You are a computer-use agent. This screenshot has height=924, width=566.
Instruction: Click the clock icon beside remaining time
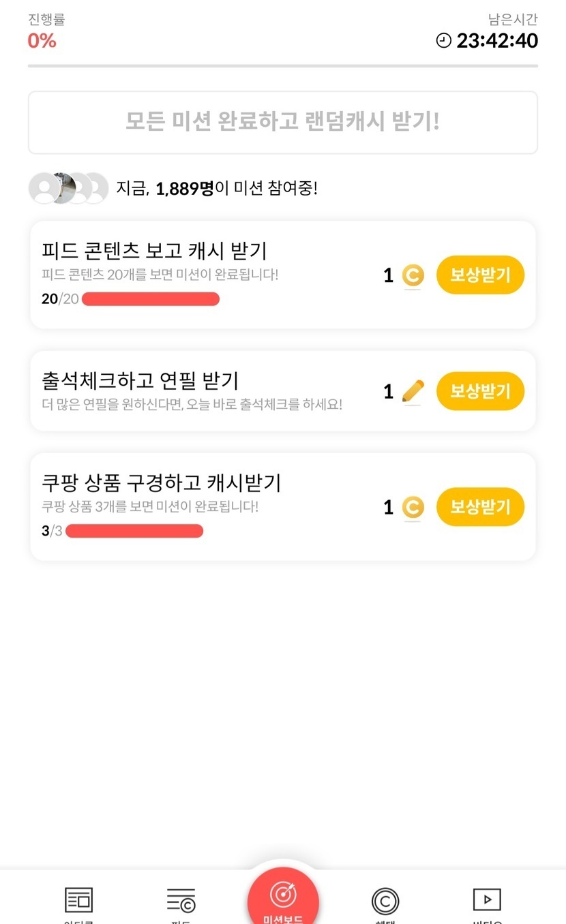(444, 41)
